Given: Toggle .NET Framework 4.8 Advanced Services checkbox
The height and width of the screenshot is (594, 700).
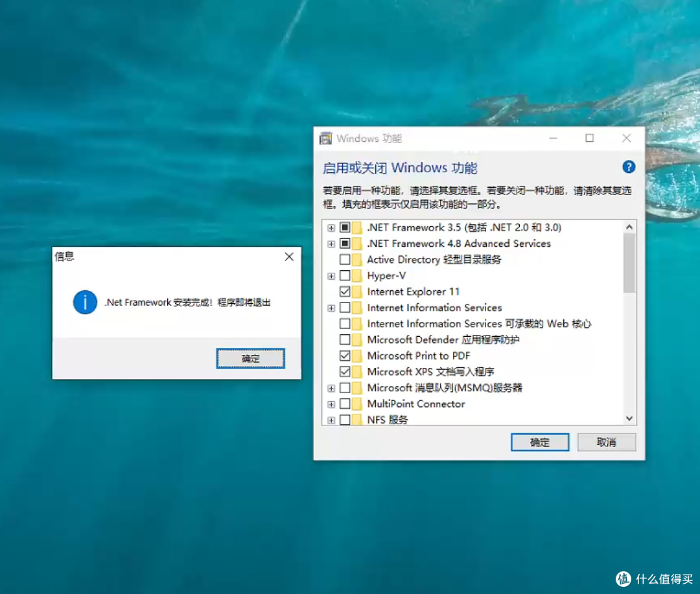Looking at the screenshot, I should click(x=345, y=244).
